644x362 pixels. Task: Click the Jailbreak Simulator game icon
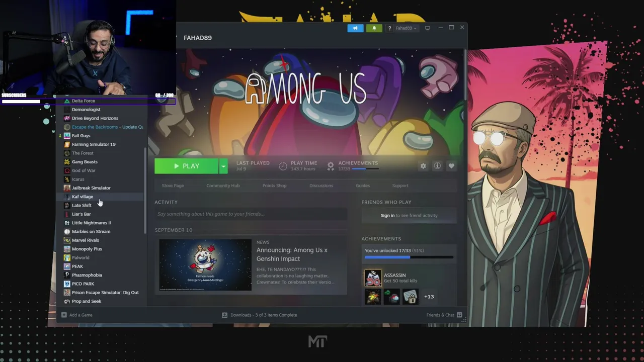point(67,188)
